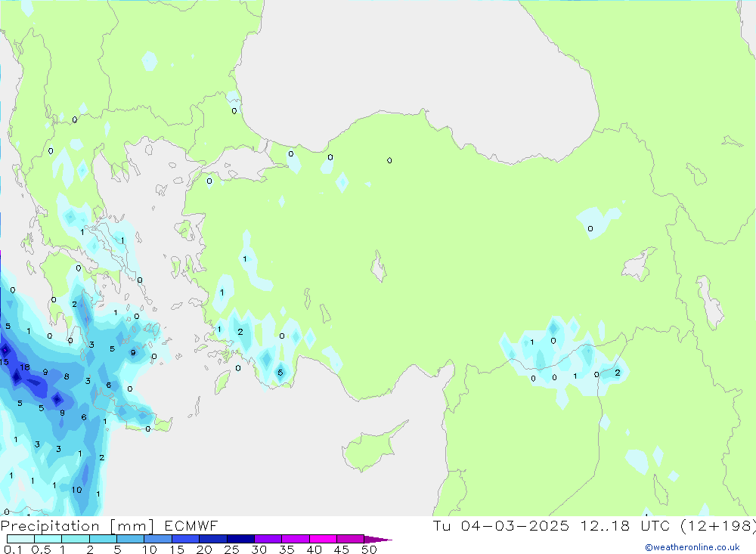Click the 'ECMWF' model label
756x554 pixels.
point(191,526)
